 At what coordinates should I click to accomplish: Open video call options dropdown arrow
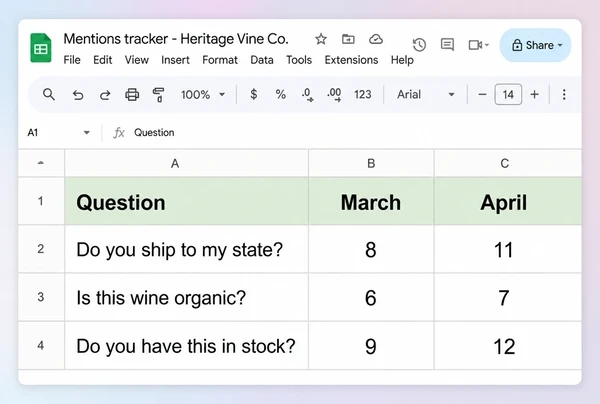tap(487, 45)
